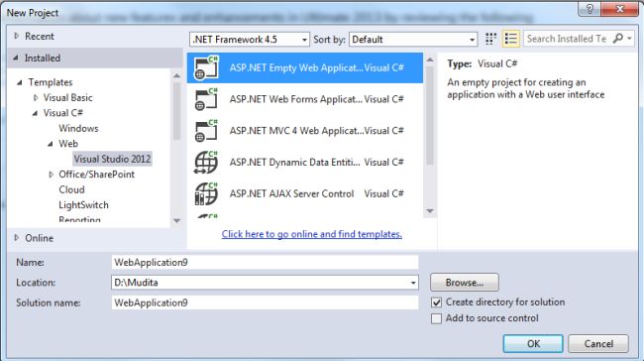644x361 pixels.
Task: Toggle Create directory for solution checkbox
Action: (436, 302)
